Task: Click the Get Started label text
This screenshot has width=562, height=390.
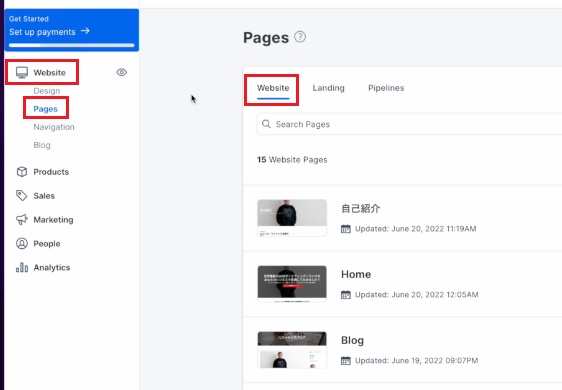Action: (x=29, y=19)
